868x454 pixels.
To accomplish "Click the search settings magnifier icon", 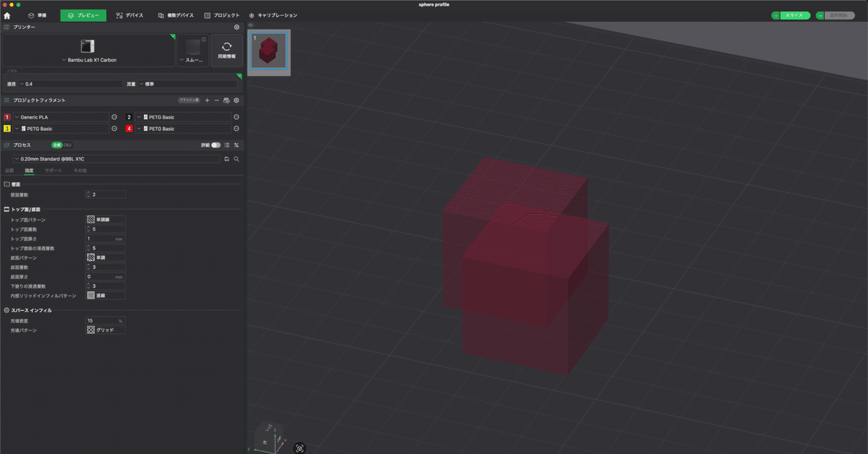I will 236,158.
